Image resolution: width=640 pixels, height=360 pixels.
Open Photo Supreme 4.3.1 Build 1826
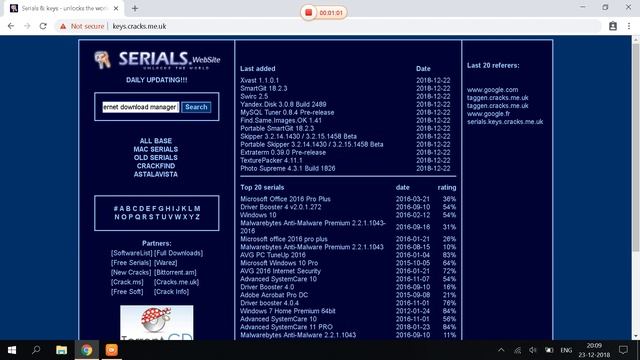tap(288, 169)
